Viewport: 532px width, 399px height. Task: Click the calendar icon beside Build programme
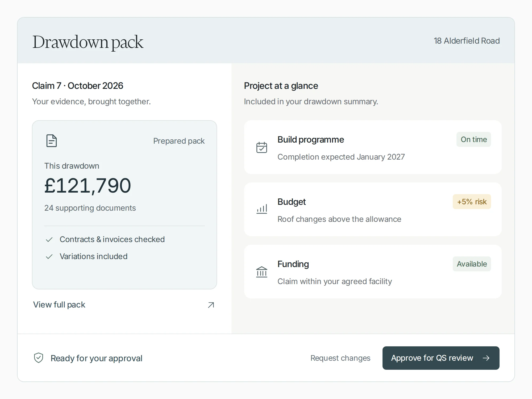[x=262, y=147]
